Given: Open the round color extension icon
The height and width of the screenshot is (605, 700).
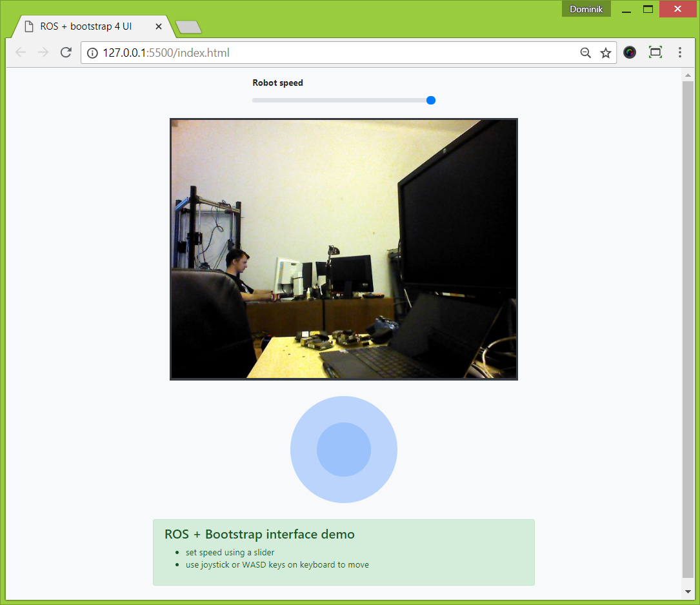Looking at the screenshot, I should tap(630, 53).
